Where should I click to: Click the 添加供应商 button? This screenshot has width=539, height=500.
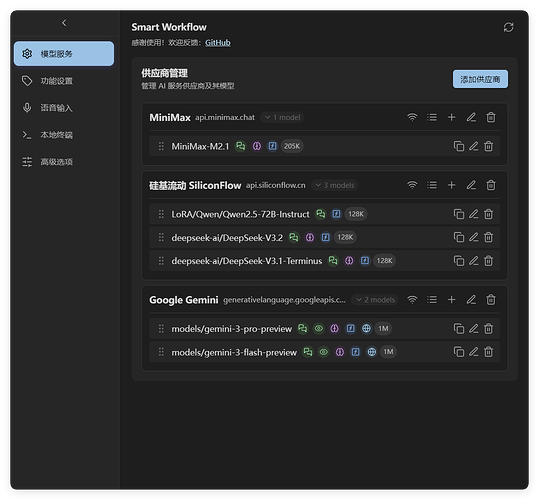480,79
